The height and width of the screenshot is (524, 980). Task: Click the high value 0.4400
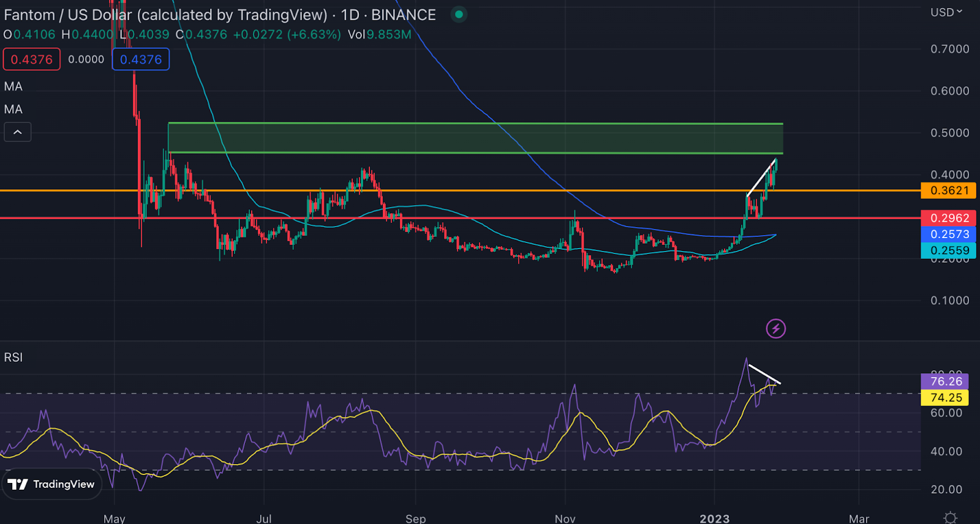coord(92,34)
